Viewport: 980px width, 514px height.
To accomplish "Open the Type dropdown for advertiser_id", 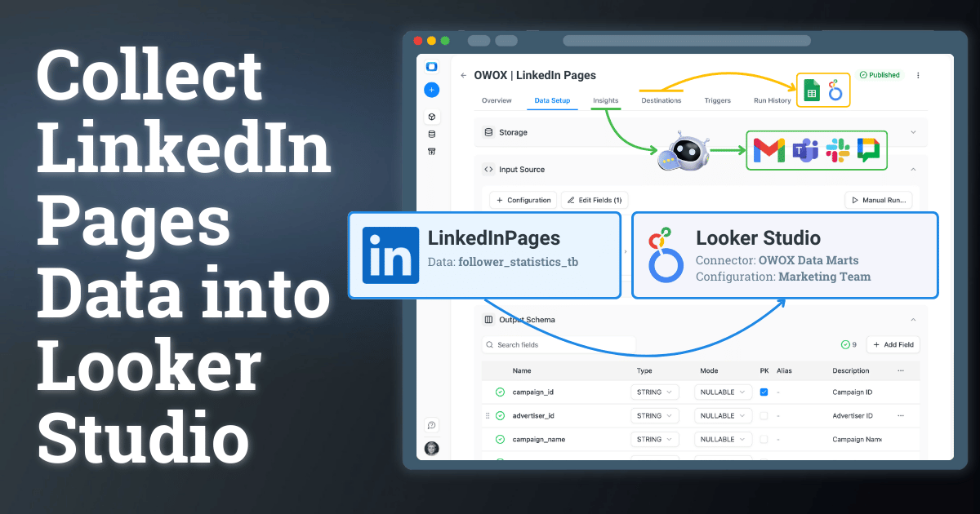I will coord(655,416).
